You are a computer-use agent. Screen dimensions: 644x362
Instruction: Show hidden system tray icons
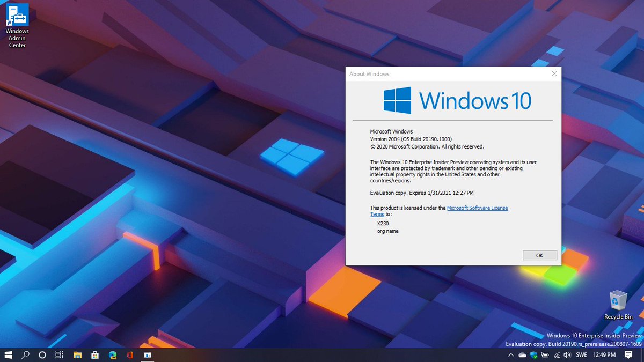[x=510, y=355]
